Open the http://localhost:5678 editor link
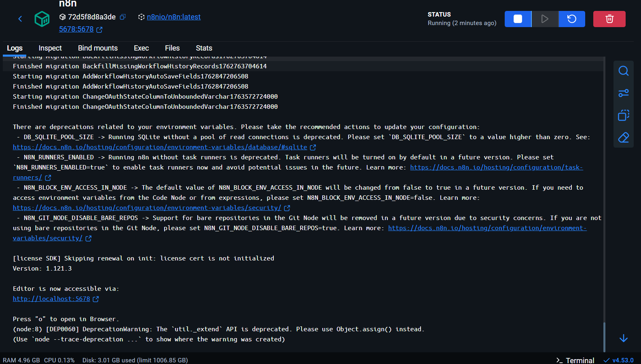The image size is (641, 364). point(51,299)
